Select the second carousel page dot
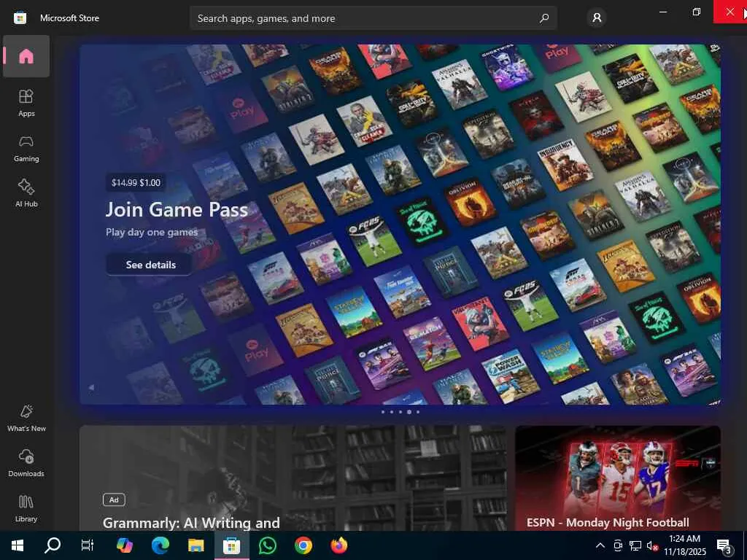The image size is (747, 560). [392, 412]
